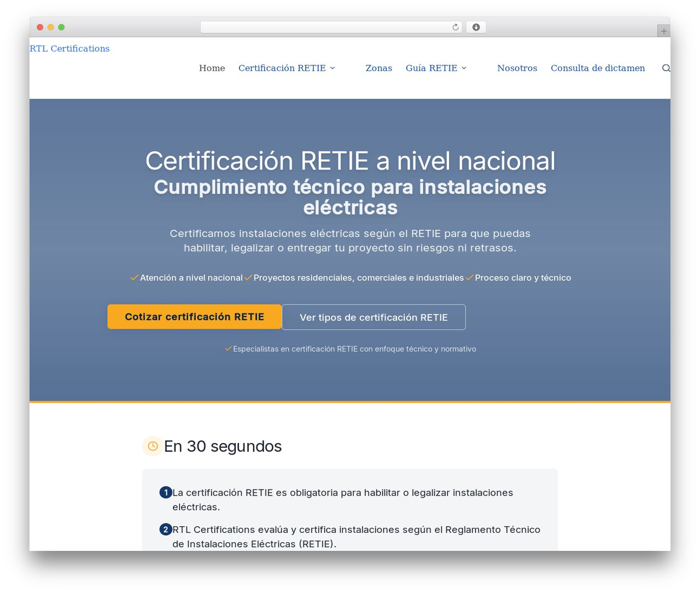
Task: Open the Zonas menu item
Action: 379,68
